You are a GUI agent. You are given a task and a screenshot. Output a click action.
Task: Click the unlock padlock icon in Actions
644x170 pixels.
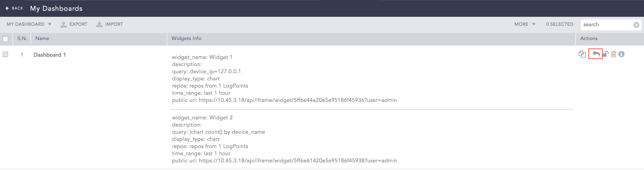[x=605, y=54]
